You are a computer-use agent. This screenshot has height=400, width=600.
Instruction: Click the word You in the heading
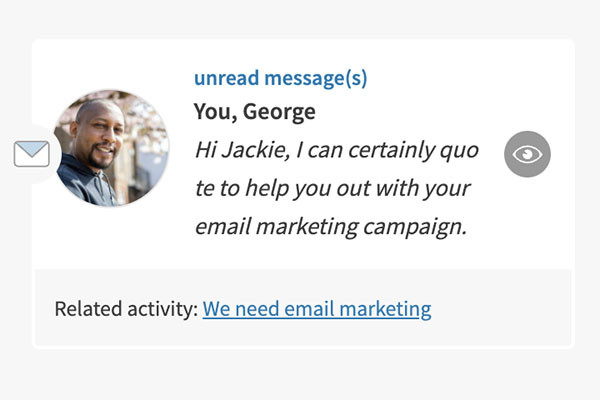pos(213,112)
